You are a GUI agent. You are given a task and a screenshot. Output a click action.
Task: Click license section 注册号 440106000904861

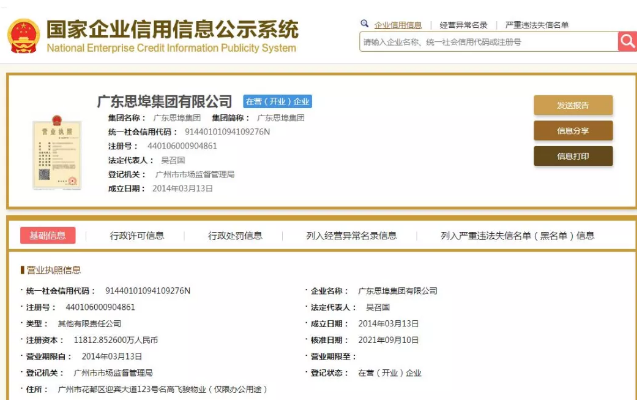[100, 307]
